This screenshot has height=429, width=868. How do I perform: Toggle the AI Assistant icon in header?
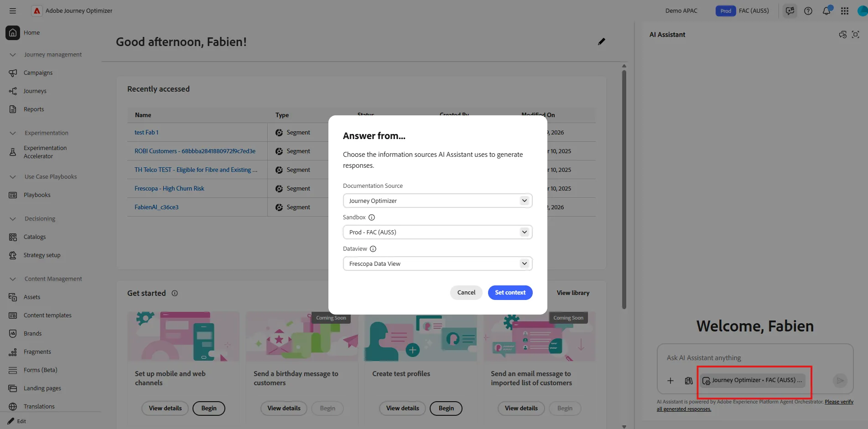click(790, 10)
